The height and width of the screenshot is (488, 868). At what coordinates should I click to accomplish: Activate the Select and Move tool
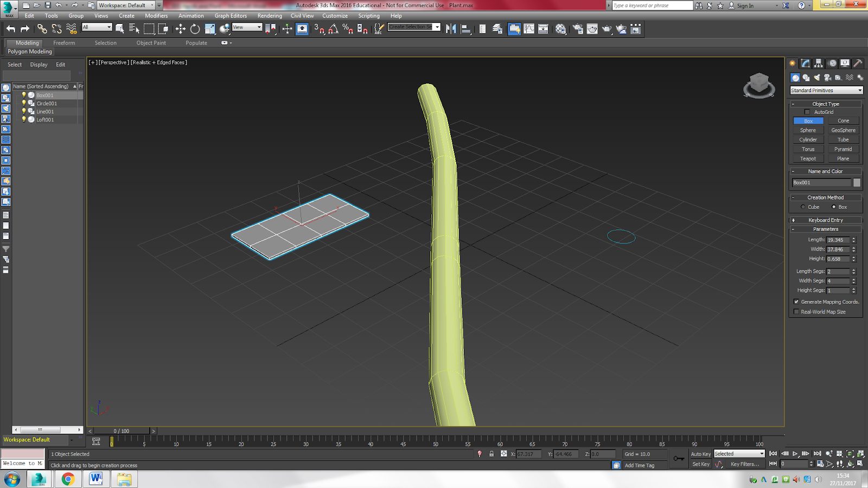tap(180, 29)
